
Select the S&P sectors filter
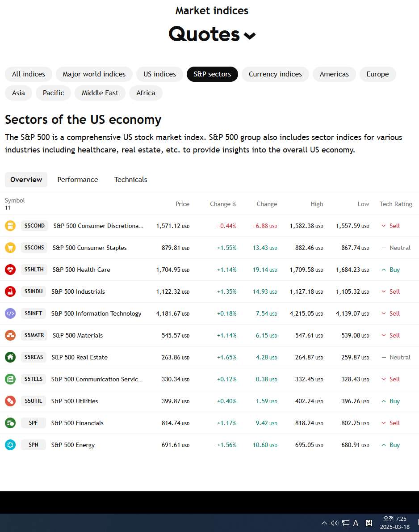point(212,74)
